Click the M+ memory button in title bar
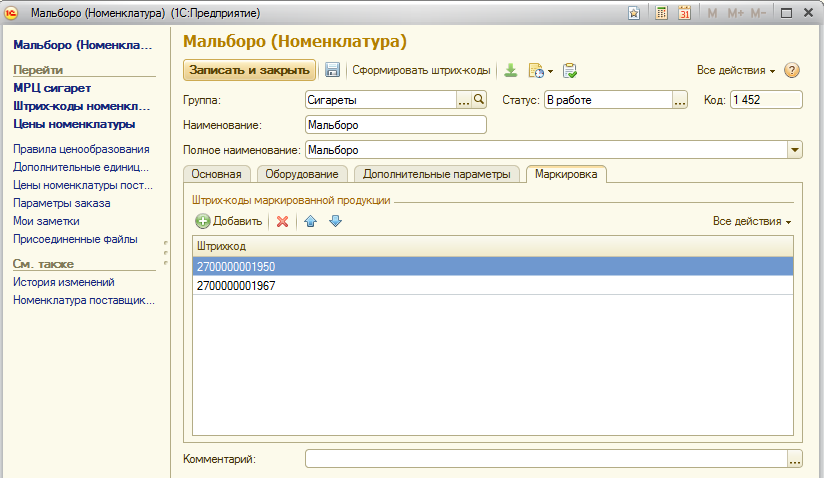 tap(735, 13)
